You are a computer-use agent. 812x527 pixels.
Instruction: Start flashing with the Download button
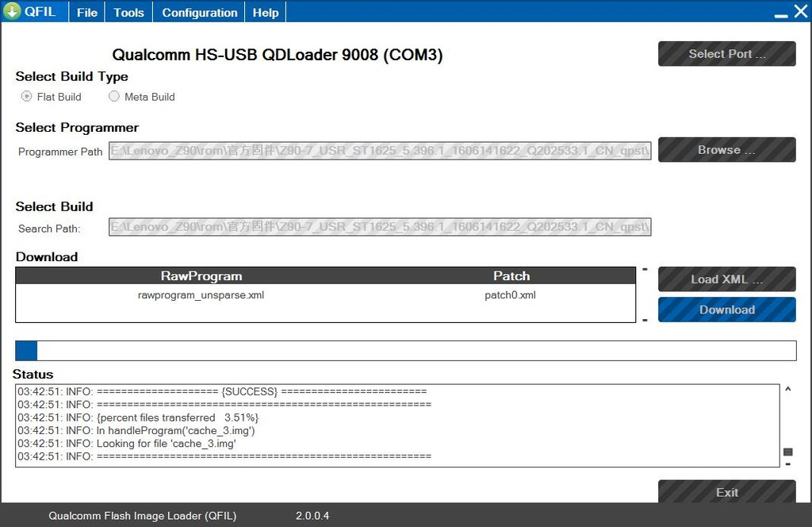[726, 310]
